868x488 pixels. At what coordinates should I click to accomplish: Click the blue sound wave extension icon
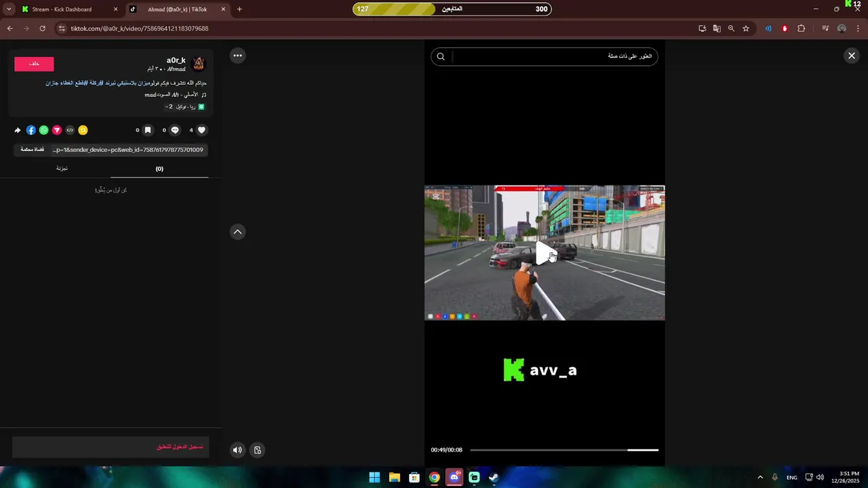coord(768,28)
